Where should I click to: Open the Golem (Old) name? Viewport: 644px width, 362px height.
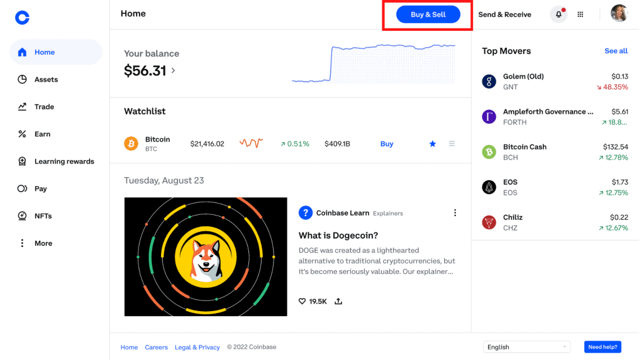tap(523, 76)
